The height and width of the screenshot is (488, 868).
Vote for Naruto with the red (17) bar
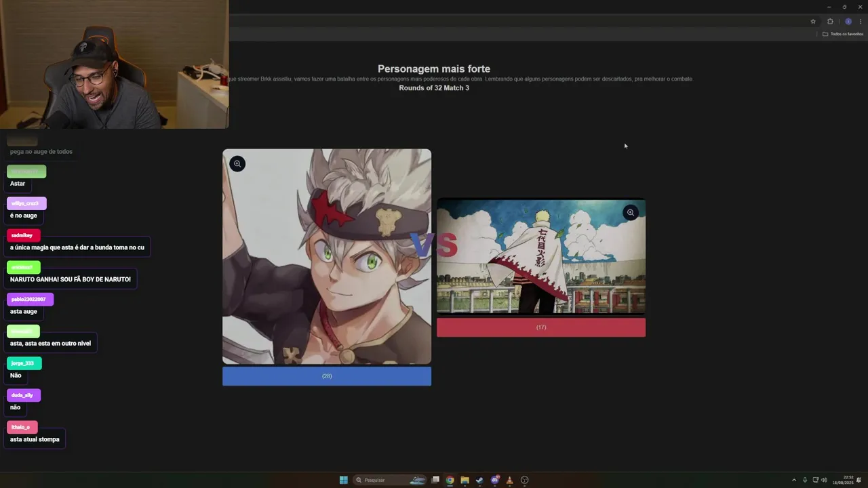click(541, 327)
